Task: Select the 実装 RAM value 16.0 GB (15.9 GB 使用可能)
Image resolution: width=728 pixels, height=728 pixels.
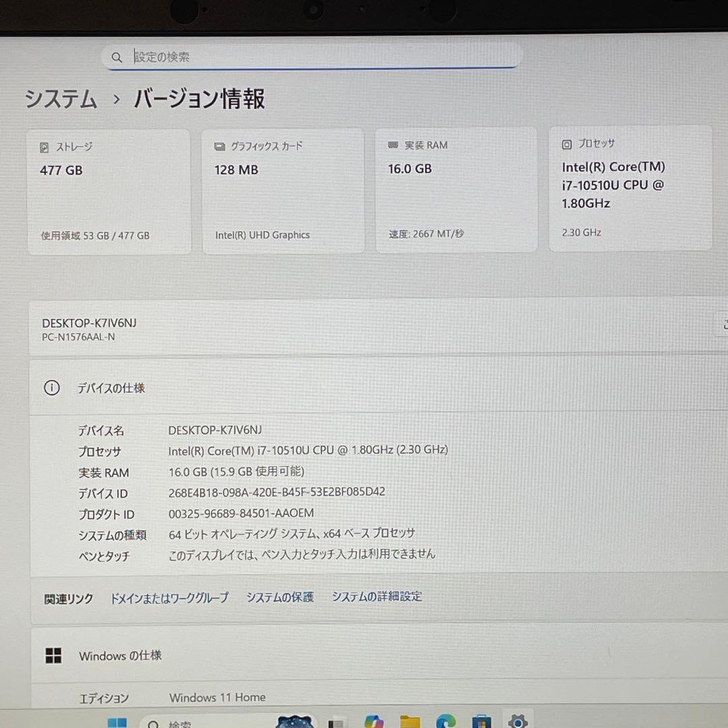Action: [x=237, y=472]
